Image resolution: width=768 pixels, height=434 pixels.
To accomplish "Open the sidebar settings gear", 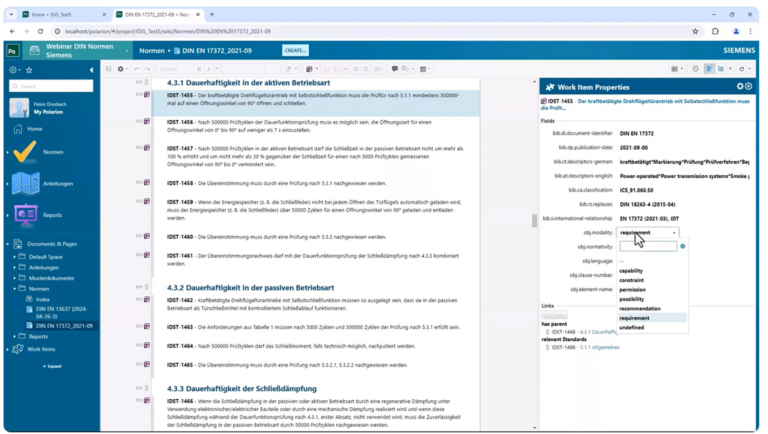I will tap(13, 69).
